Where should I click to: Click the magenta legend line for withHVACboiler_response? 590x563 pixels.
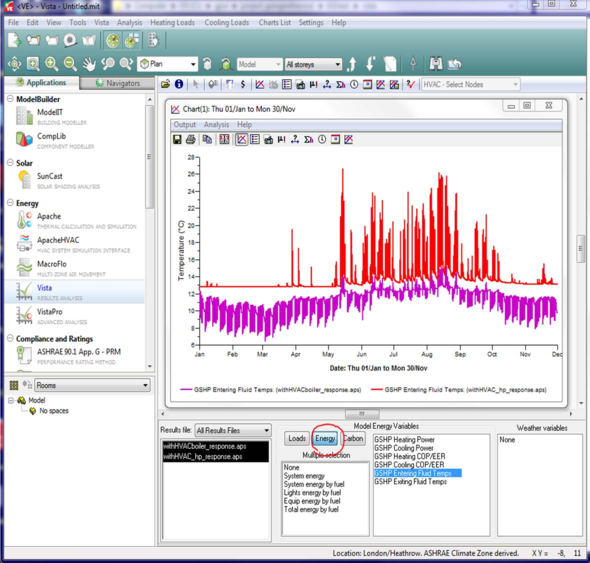(186, 390)
